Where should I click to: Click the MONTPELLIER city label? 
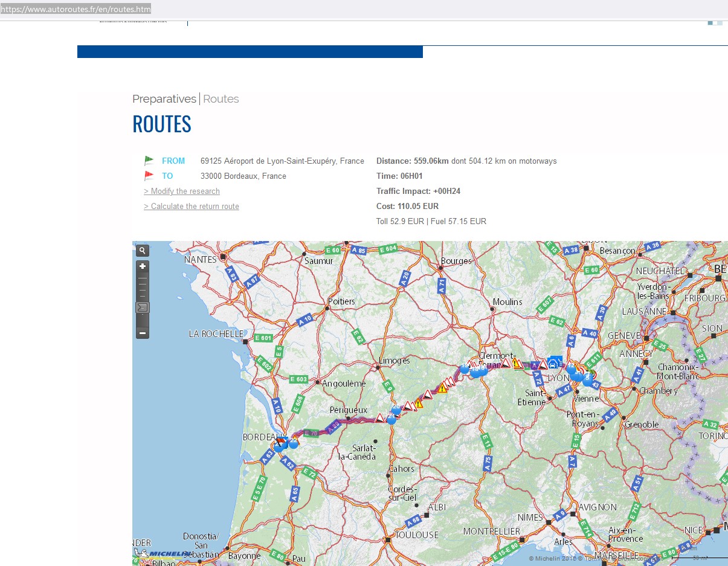coord(492,531)
